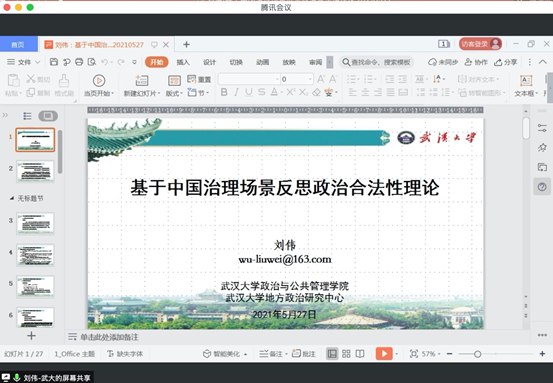Toggle Italic formatting
Image resolution: width=553 pixels, height=383 pixels.
[236, 92]
